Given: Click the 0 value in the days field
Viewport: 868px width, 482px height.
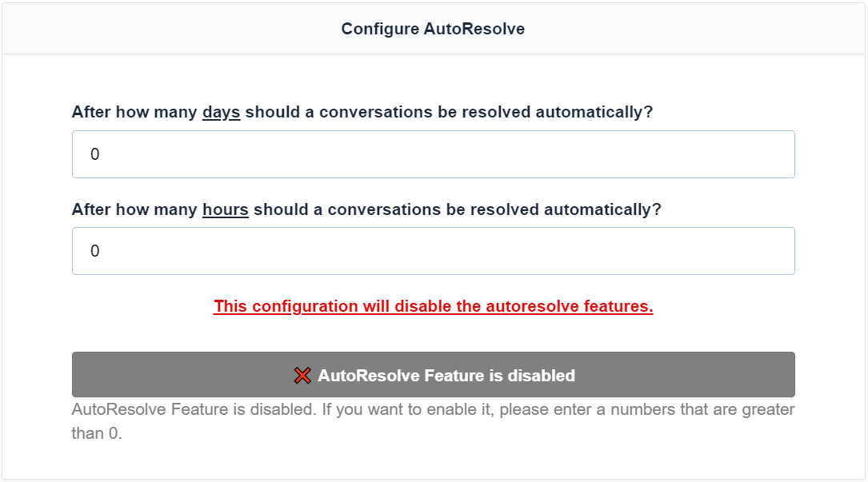Looking at the screenshot, I should [95, 154].
